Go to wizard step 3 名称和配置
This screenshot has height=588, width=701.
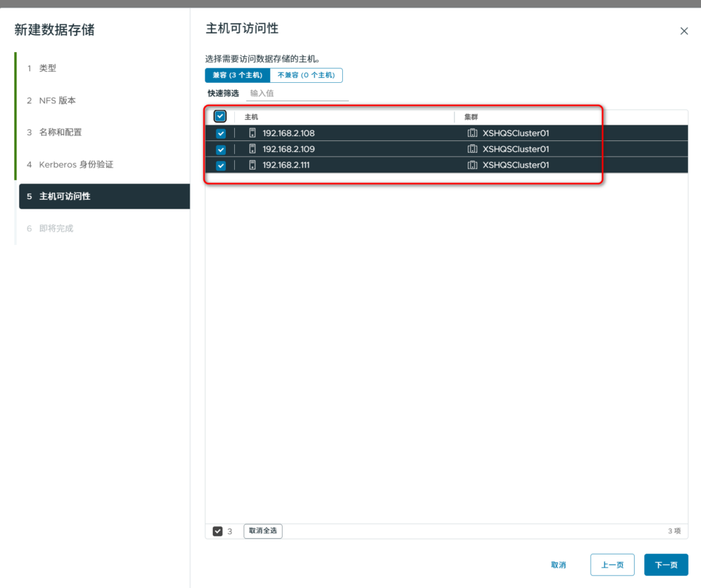point(60,132)
